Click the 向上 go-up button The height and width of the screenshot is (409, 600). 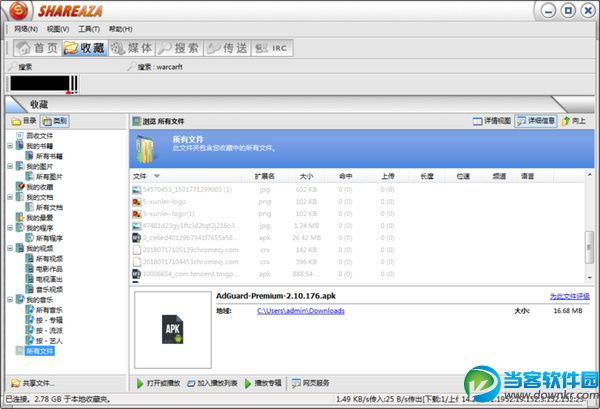pos(574,121)
